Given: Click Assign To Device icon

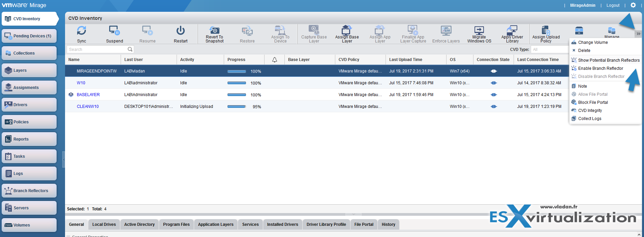Looking at the screenshot, I should pyautogui.click(x=280, y=30).
